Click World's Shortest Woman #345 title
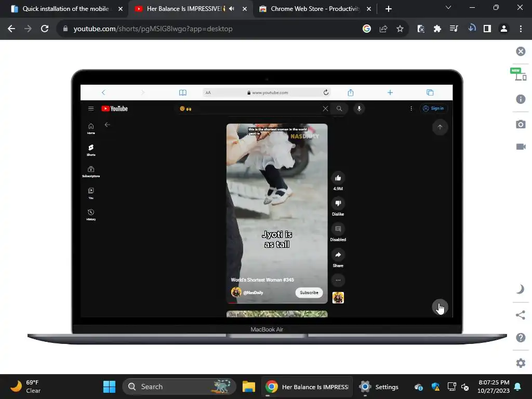 pos(262,280)
